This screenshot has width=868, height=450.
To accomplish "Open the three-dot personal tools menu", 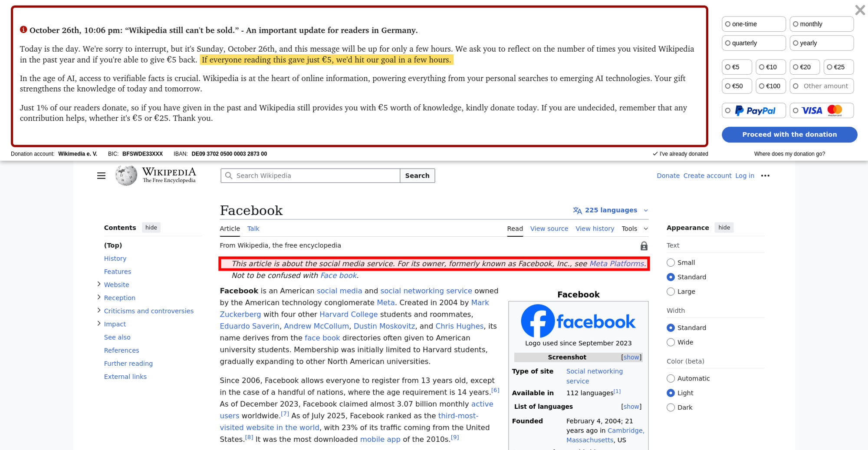I will click(x=765, y=175).
